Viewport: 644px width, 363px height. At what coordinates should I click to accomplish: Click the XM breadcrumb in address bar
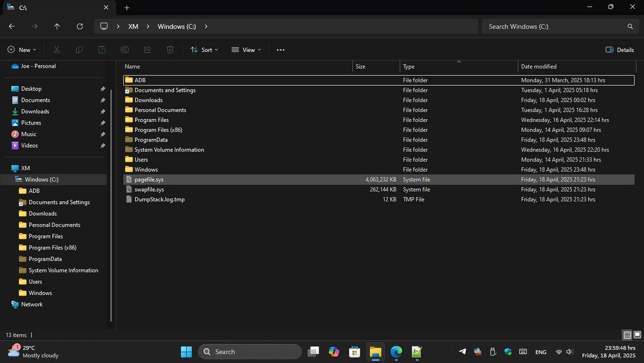(133, 26)
